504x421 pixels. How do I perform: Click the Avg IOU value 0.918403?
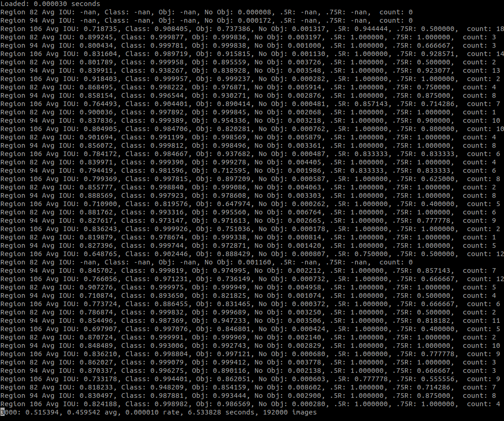click(100, 79)
